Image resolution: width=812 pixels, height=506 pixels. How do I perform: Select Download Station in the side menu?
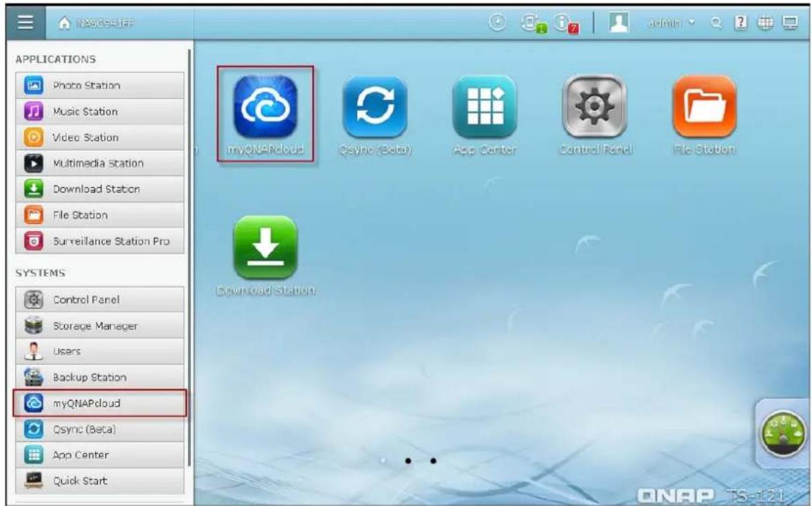tap(100, 189)
